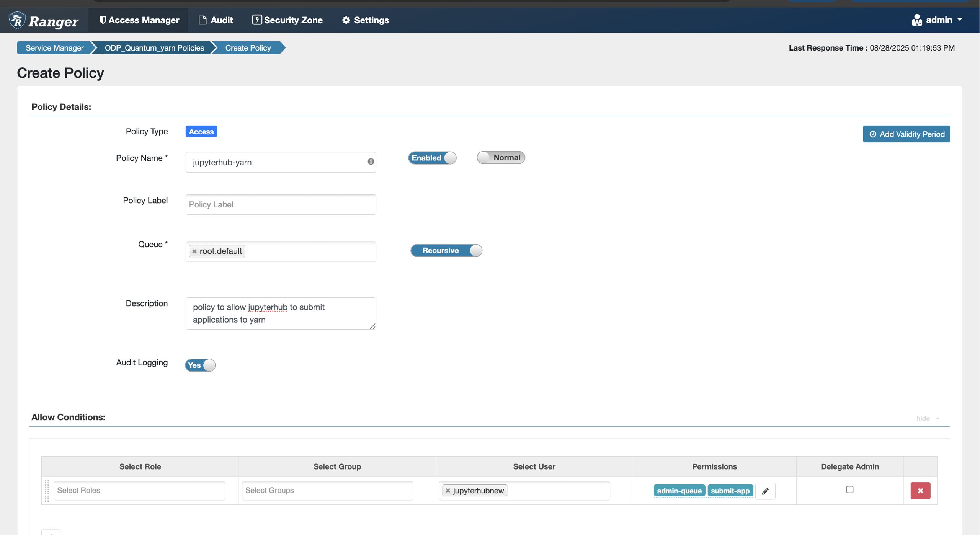Click the Ranger logo icon

click(17, 20)
